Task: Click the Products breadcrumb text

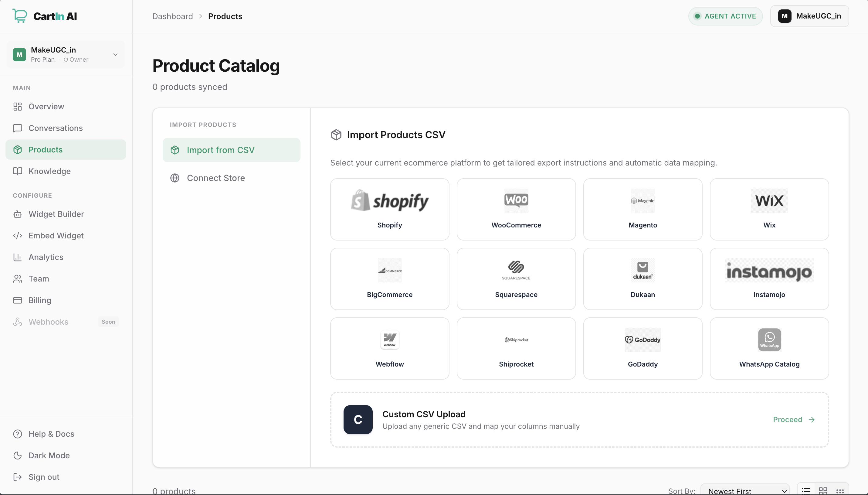Action: pos(225,16)
